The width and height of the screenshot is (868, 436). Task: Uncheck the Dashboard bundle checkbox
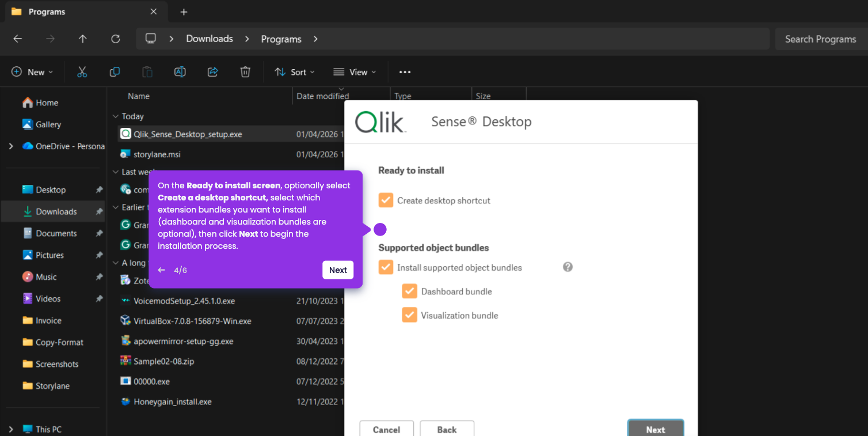click(x=409, y=291)
